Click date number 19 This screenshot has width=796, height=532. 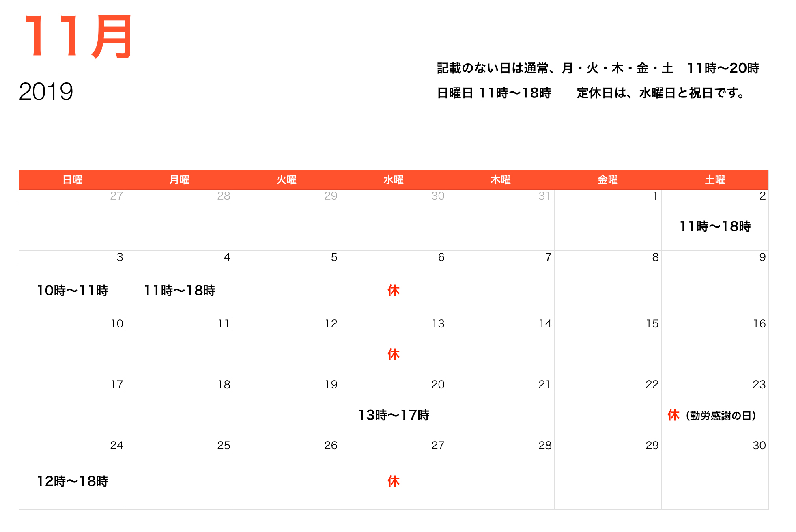(x=331, y=385)
